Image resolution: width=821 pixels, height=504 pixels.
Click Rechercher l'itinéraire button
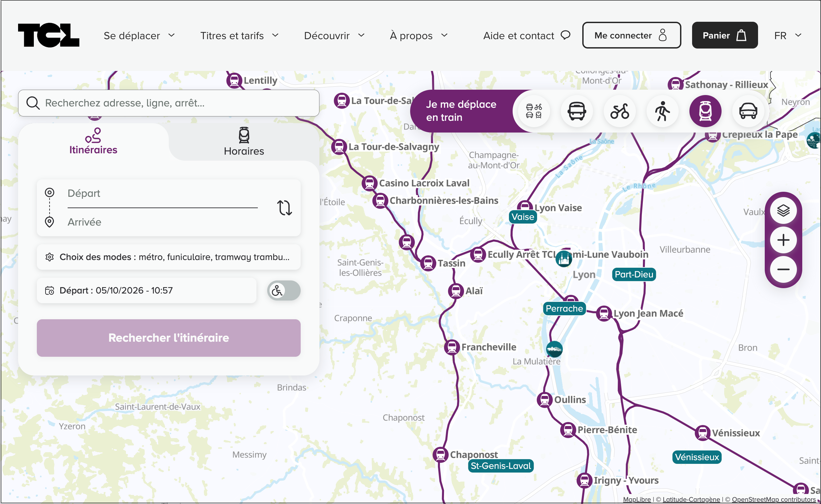(x=168, y=338)
